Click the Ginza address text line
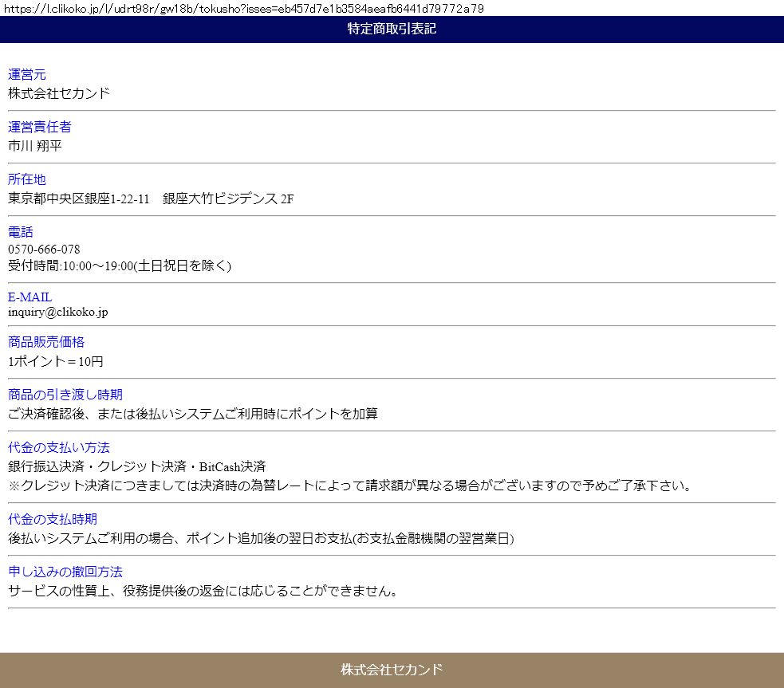This screenshot has height=688, width=784. [151, 199]
